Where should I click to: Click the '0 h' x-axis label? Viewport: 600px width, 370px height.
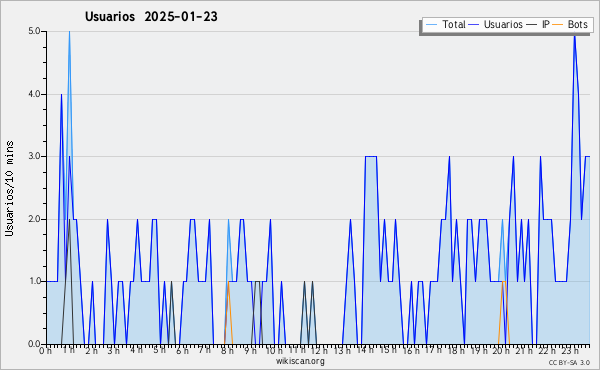(46, 351)
